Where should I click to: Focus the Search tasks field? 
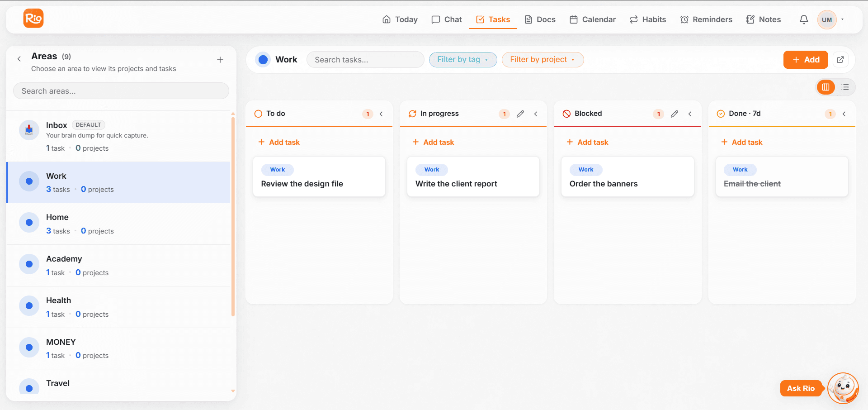coord(365,60)
